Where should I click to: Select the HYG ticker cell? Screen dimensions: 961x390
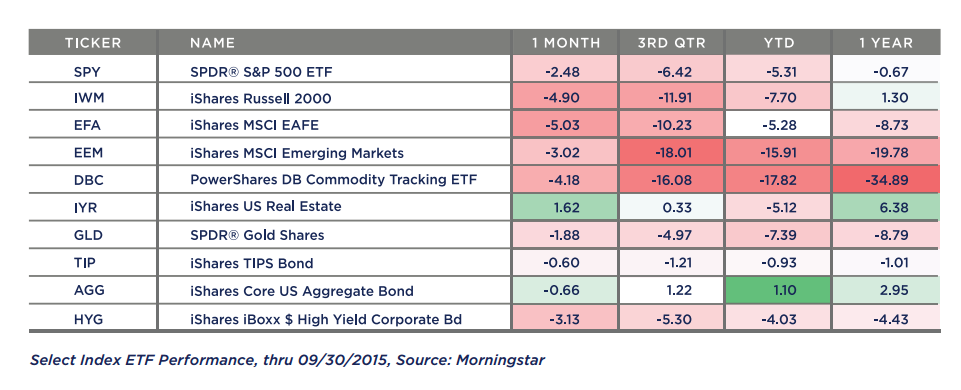pyautogui.click(x=88, y=319)
